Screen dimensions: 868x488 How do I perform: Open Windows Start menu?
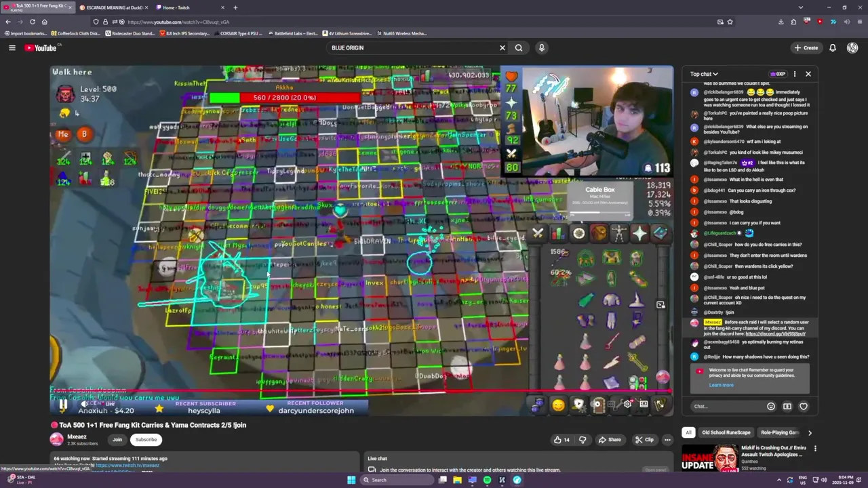[x=351, y=480]
